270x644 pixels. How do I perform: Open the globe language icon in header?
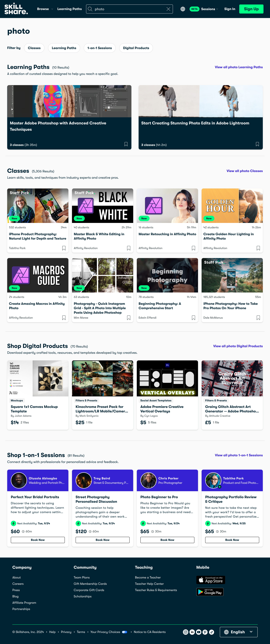[183, 9]
